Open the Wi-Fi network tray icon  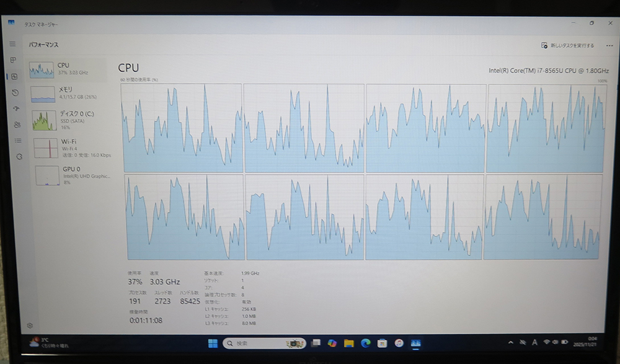point(546,342)
